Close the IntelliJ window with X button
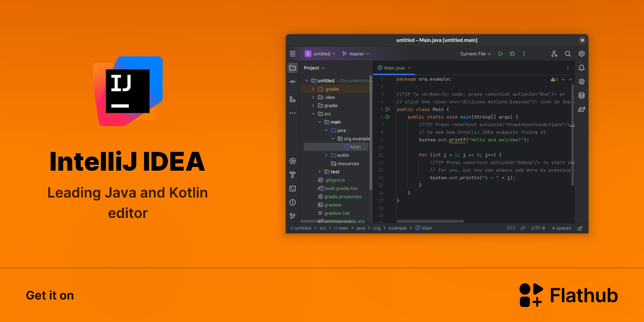This screenshot has height=322, width=644. coord(582,40)
